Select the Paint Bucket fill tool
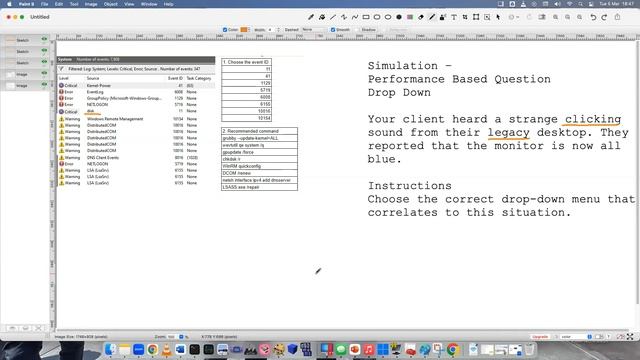 (x=322, y=17)
